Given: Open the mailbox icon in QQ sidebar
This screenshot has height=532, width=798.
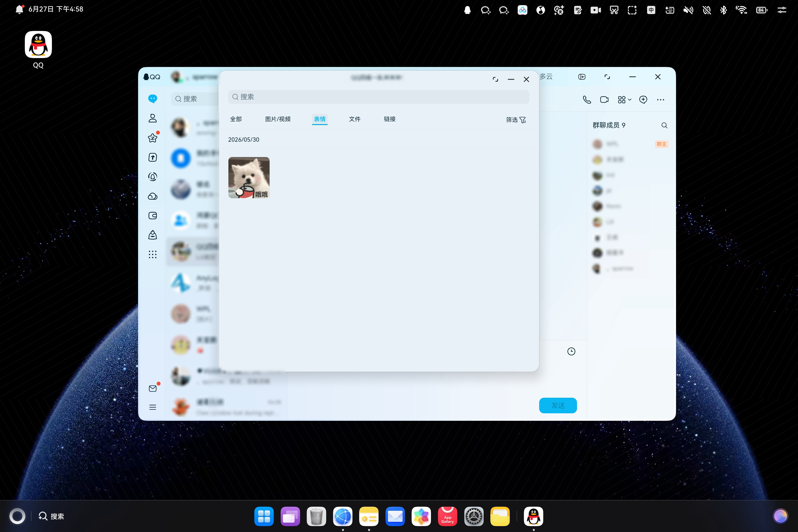Looking at the screenshot, I should pyautogui.click(x=153, y=389).
